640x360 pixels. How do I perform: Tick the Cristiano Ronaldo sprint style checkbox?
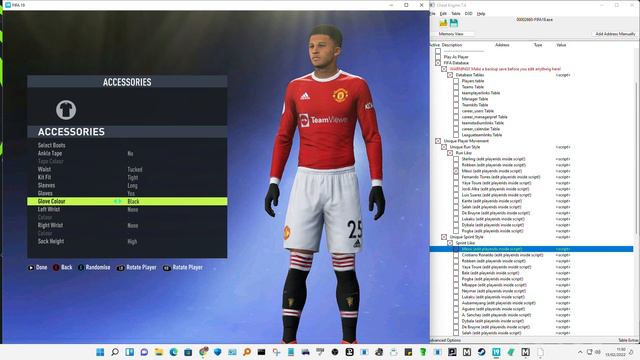(x=456, y=255)
